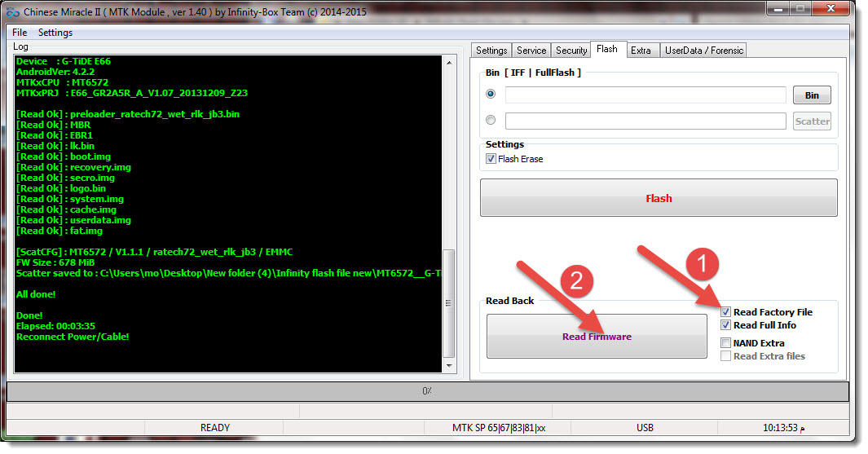Click the Scatter file path input field
Image resolution: width=868 pixels, height=454 pixels.
coord(645,121)
